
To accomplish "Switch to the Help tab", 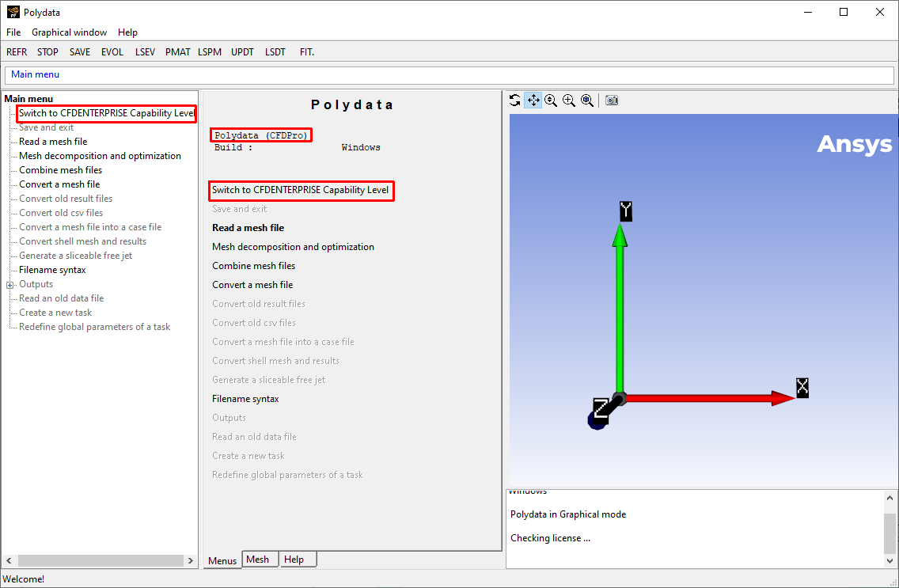I will 294,560.
